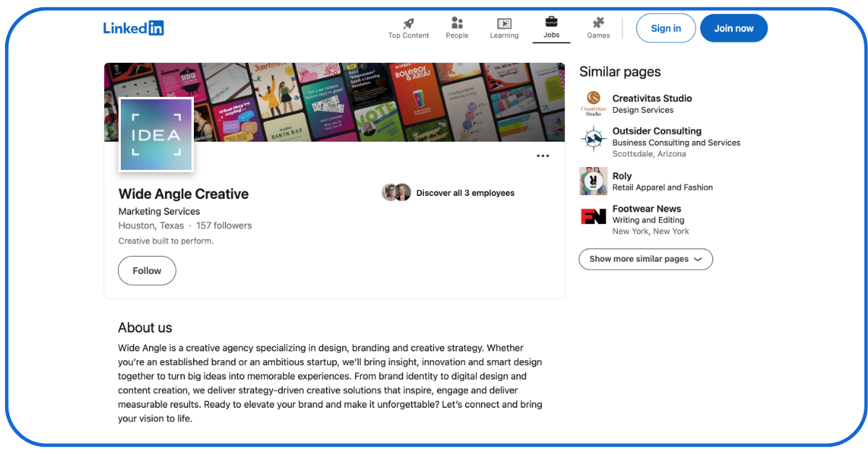Click the LinkedIn logo
Image resolution: width=868 pixels, height=454 pixels.
(134, 28)
